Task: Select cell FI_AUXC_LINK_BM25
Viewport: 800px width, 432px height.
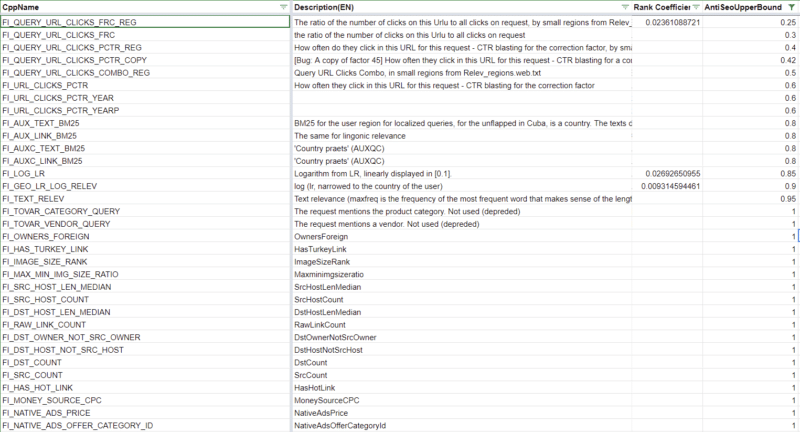Action: (145, 161)
